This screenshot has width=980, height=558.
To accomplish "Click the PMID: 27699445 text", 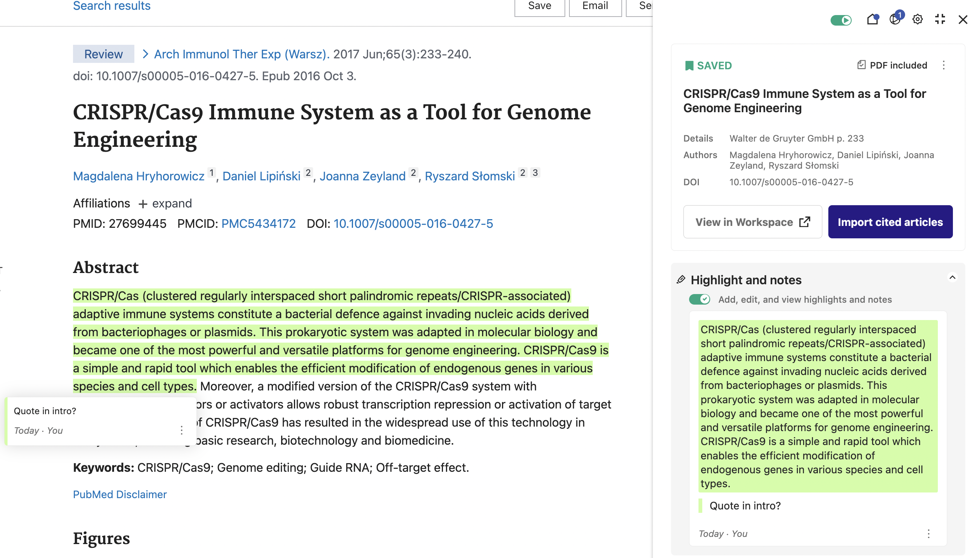I will [119, 224].
